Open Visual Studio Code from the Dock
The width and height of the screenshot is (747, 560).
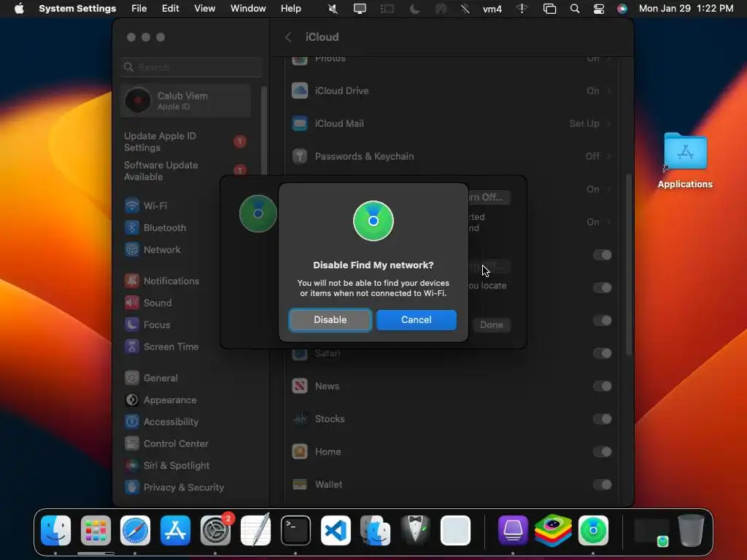click(336, 531)
